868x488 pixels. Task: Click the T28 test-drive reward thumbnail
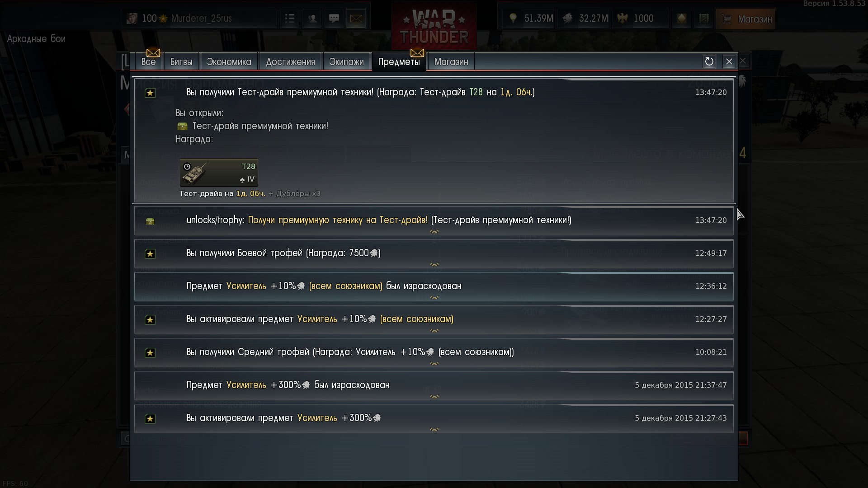point(219,173)
